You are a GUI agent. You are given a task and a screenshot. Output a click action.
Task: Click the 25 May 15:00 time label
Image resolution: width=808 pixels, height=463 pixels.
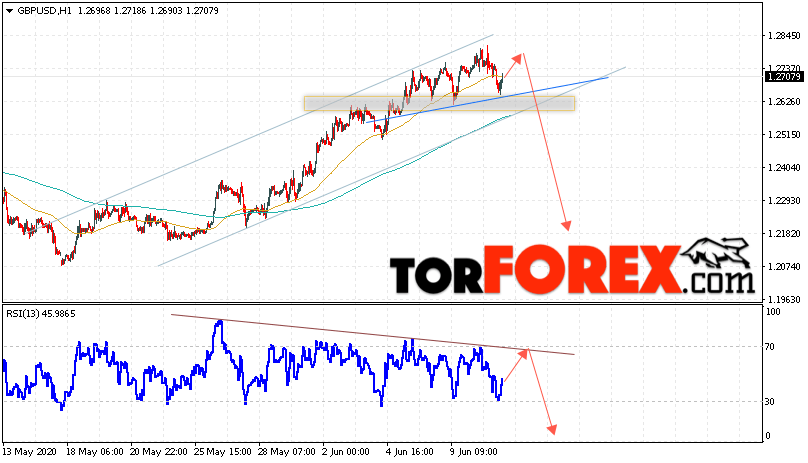point(223,452)
